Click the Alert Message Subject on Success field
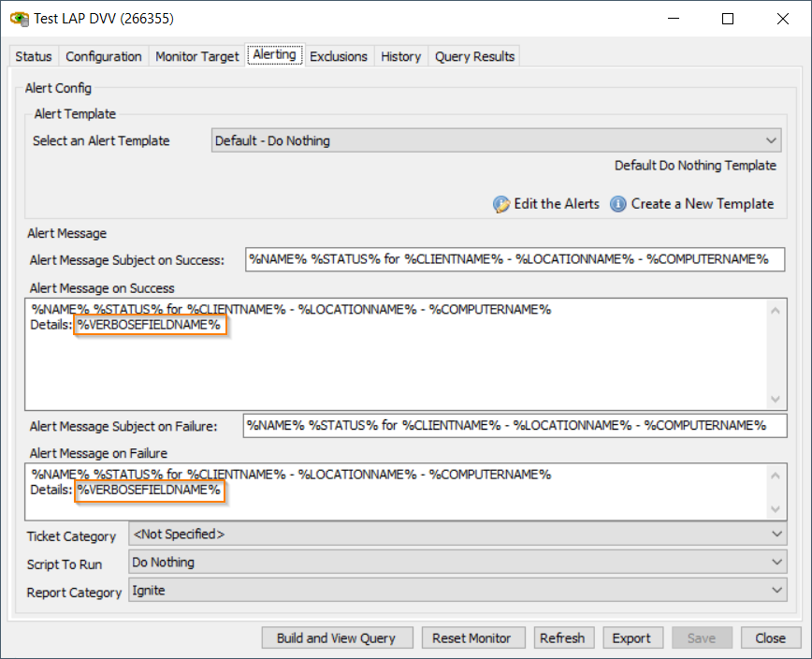 pos(515,259)
